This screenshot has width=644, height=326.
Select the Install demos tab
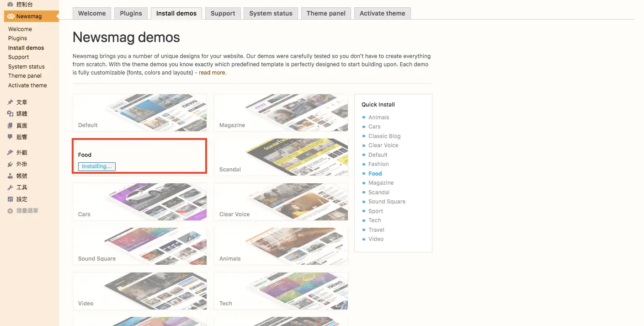pyautogui.click(x=176, y=13)
